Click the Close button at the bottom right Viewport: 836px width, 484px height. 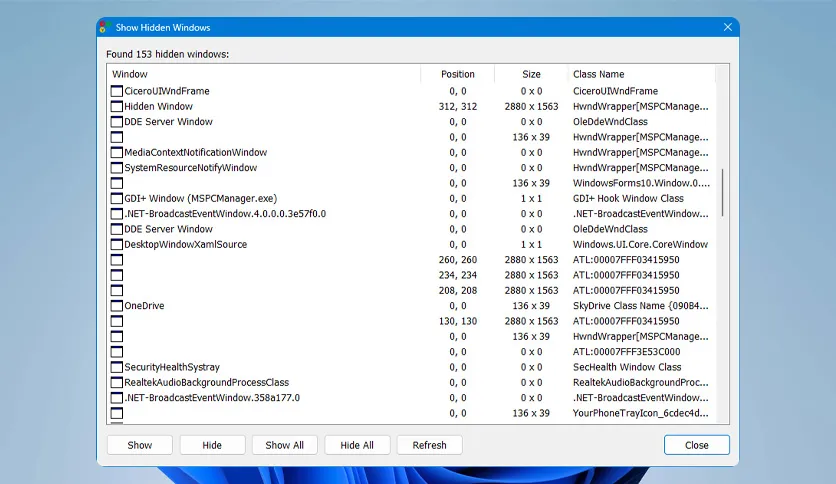(x=697, y=445)
